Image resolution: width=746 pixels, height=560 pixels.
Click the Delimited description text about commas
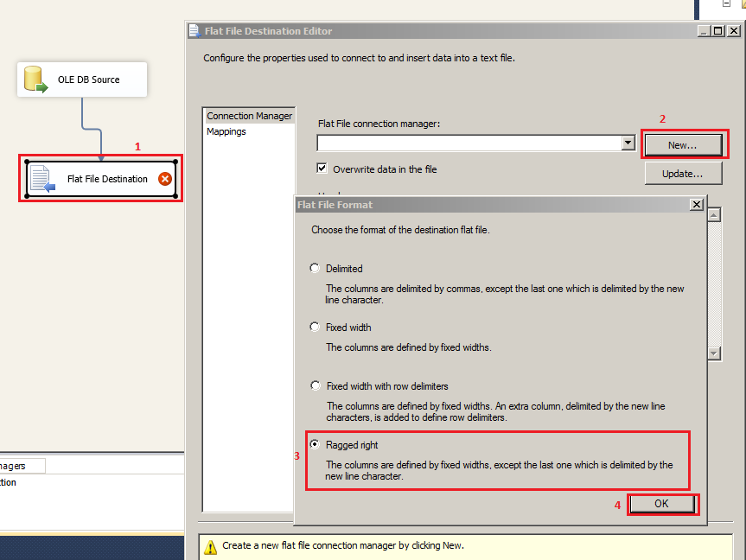[x=505, y=294]
